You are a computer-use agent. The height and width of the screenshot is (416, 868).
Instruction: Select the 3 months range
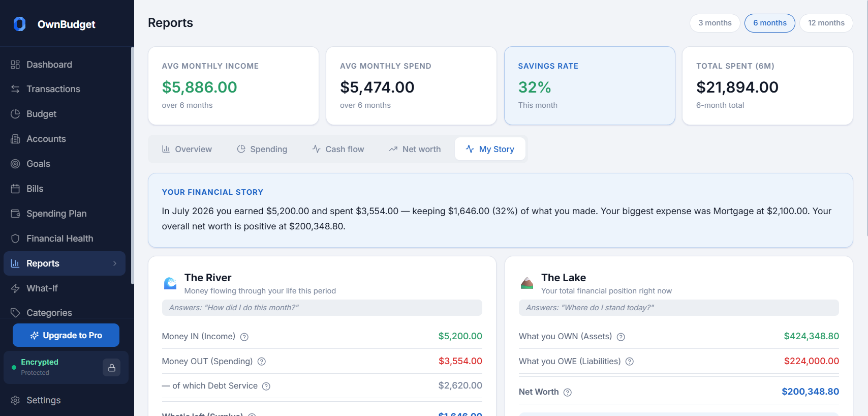pyautogui.click(x=715, y=23)
